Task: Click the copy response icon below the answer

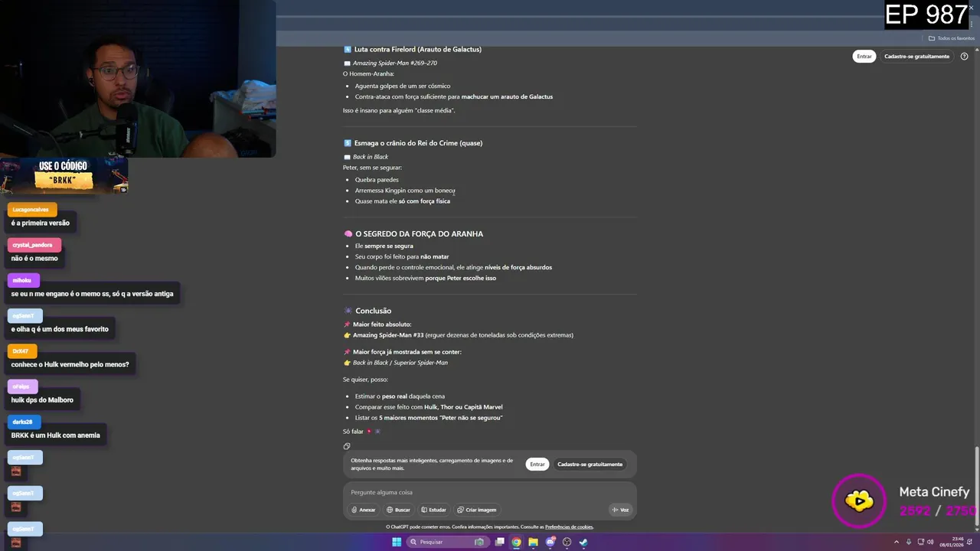Action: 347,446
